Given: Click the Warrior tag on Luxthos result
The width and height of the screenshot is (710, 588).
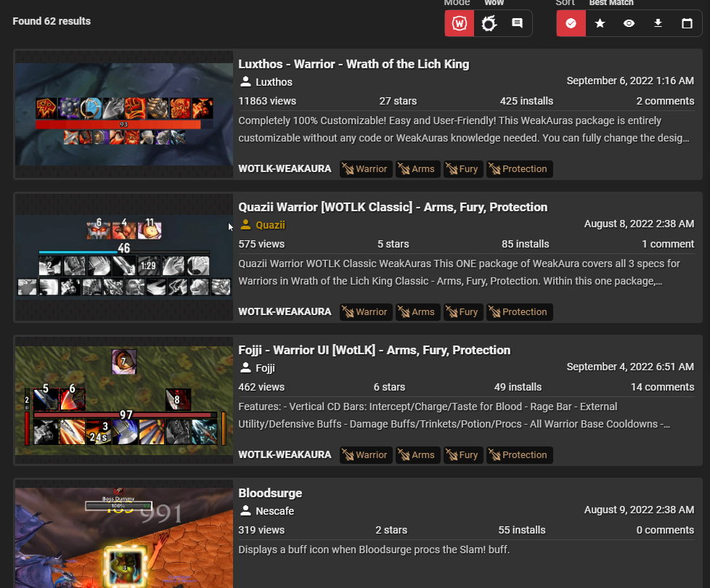Looking at the screenshot, I should tap(366, 169).
